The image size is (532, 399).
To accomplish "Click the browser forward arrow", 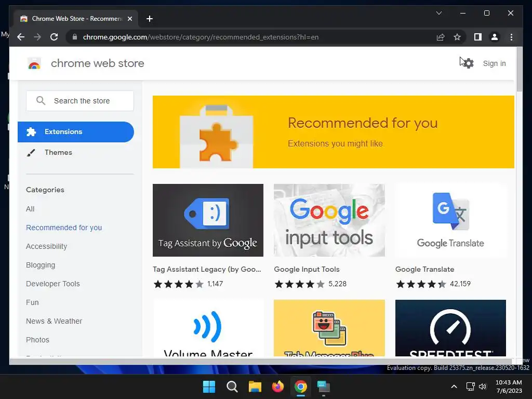I will 37,37.
